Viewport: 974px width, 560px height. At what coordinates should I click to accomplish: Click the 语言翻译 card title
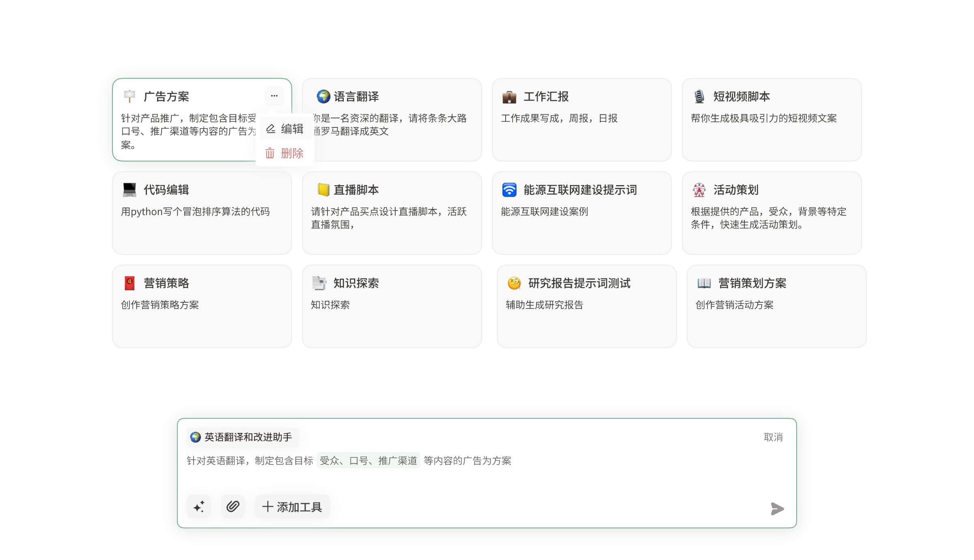pos(356,96)
